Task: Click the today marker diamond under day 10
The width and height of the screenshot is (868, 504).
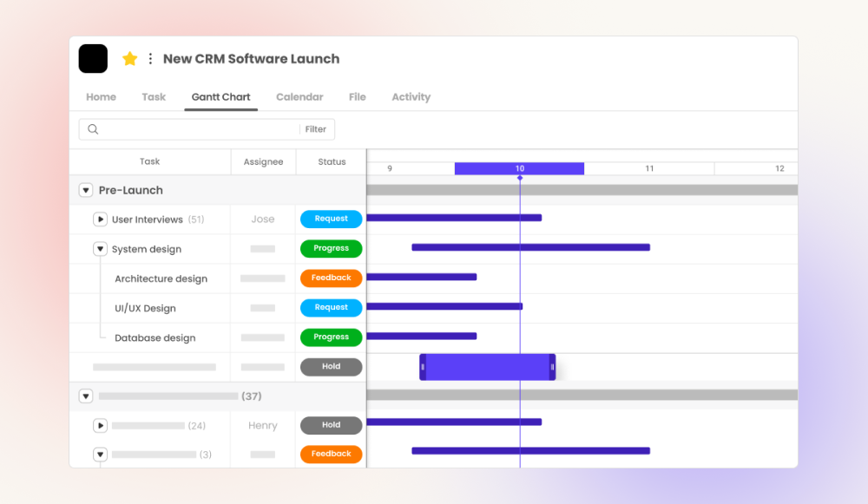Action: pyautogui.click(x=520, y=178)
